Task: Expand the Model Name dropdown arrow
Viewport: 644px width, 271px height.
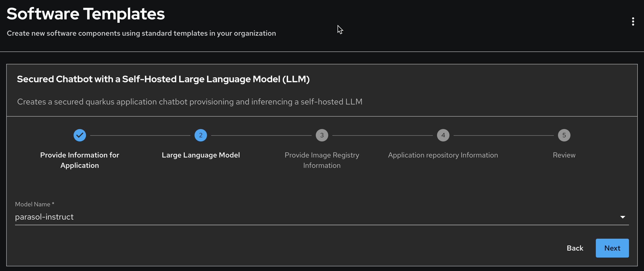Action: click(x=622, y=217)
